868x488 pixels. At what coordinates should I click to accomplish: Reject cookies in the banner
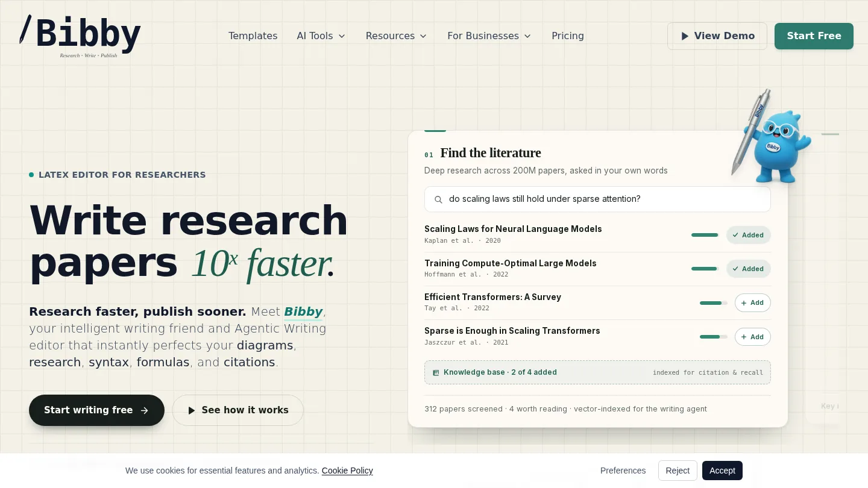(x=678, y=471)
